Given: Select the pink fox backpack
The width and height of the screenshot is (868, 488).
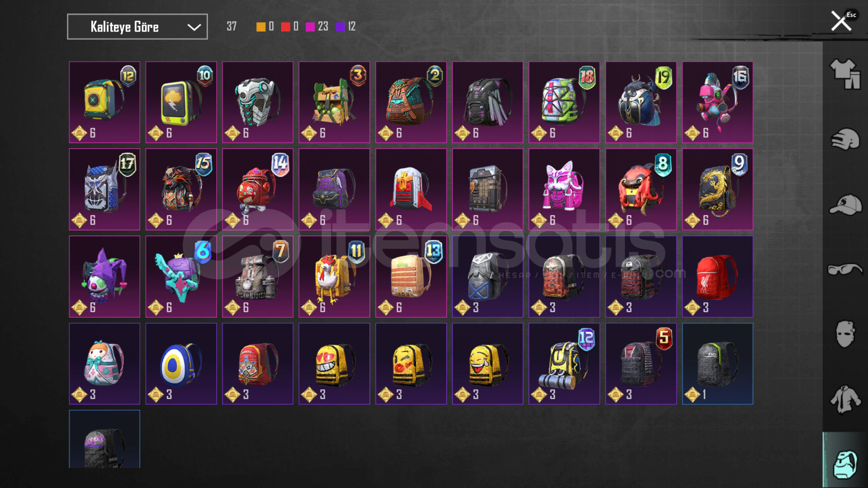Looking at the screenshot, I should (x=564, y=189).
